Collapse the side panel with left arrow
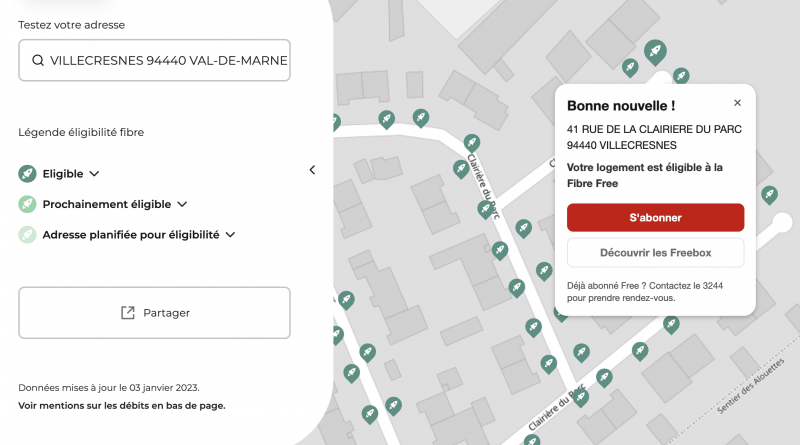This screenshot has width=800, height=445. (312, 170)
